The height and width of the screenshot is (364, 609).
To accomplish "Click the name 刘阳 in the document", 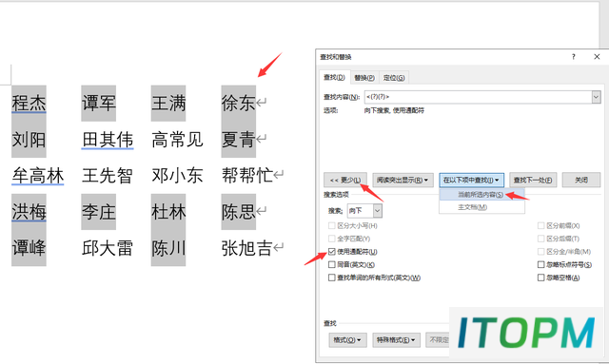I will 29,140.
